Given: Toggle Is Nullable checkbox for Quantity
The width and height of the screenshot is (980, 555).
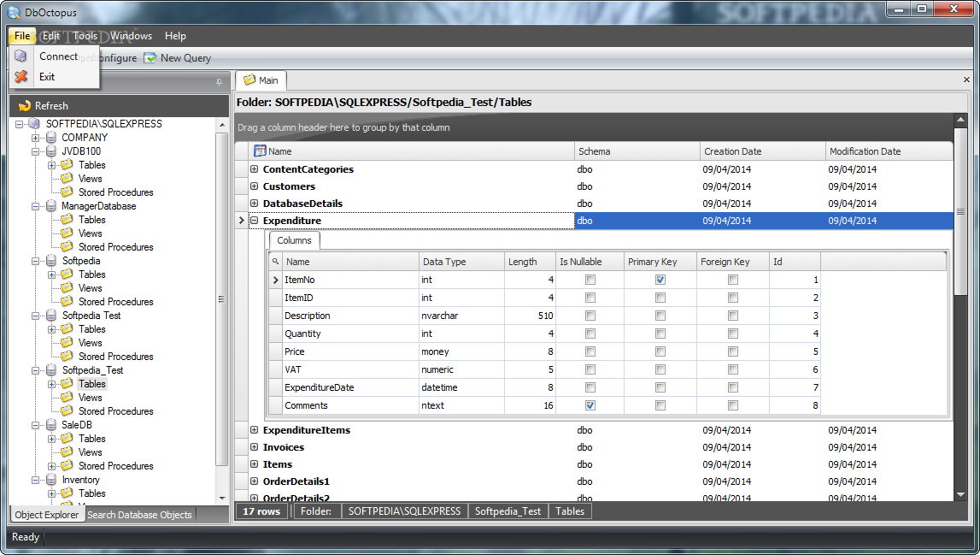Looking at the screenshot, I should click(x=590, y=334).
